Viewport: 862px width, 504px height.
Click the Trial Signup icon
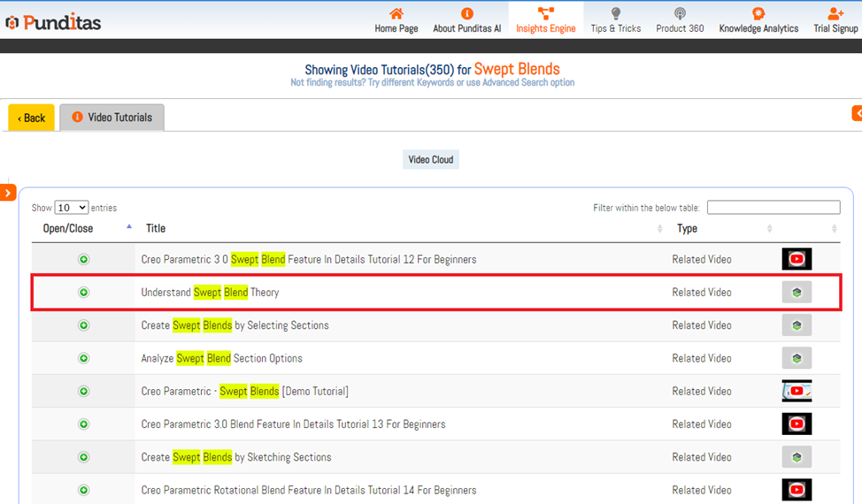pos(835,14)
